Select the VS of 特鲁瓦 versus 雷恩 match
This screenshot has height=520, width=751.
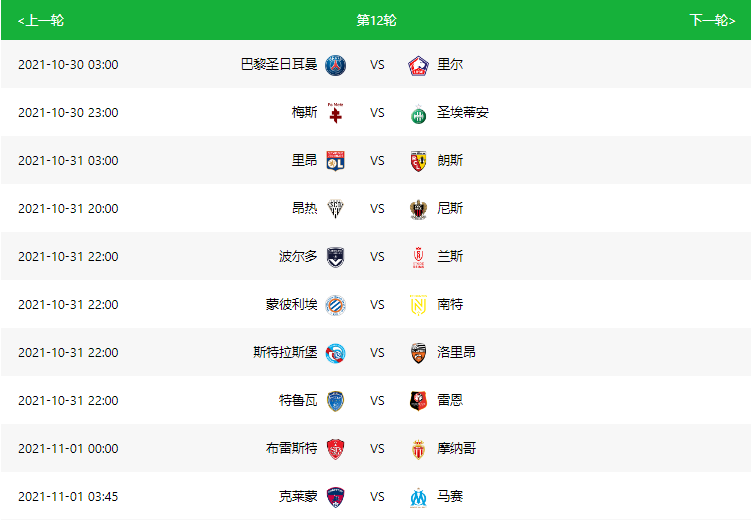(377, 401)
